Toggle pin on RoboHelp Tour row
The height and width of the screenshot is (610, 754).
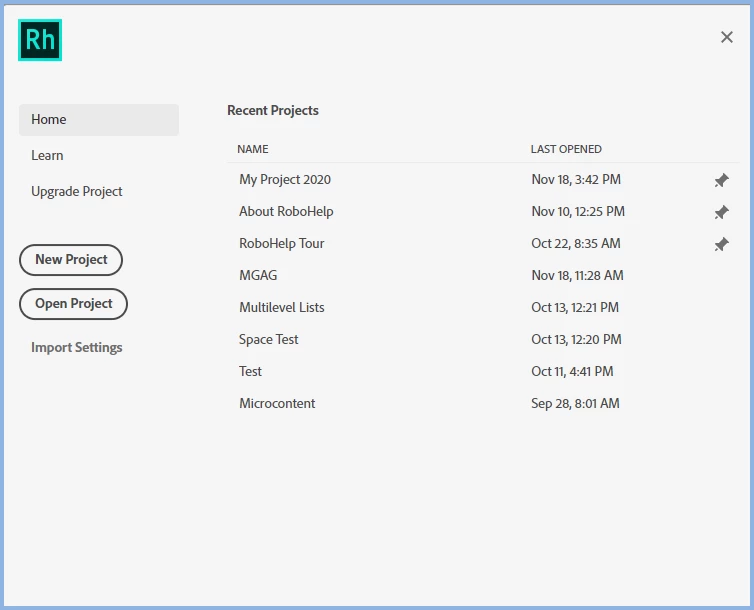[x=721, y=244]
